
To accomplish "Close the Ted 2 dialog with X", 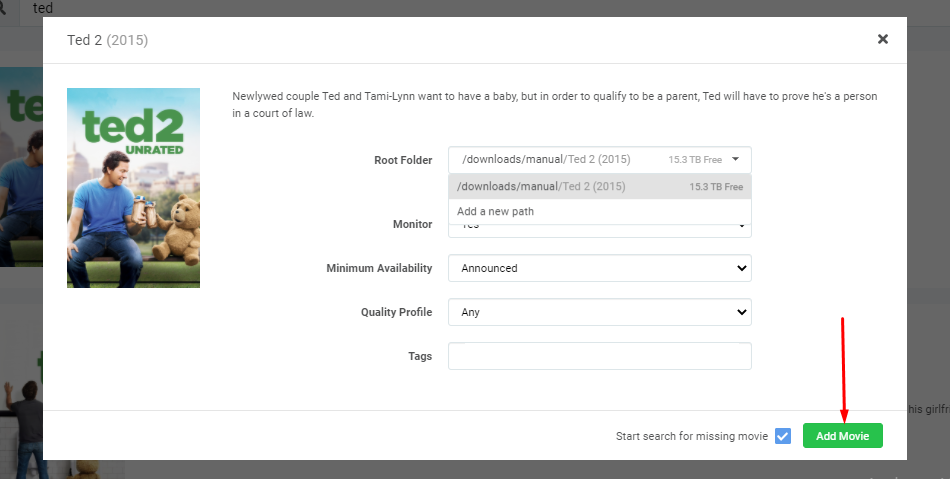I will pyautogui.click(x=883, y=39).
